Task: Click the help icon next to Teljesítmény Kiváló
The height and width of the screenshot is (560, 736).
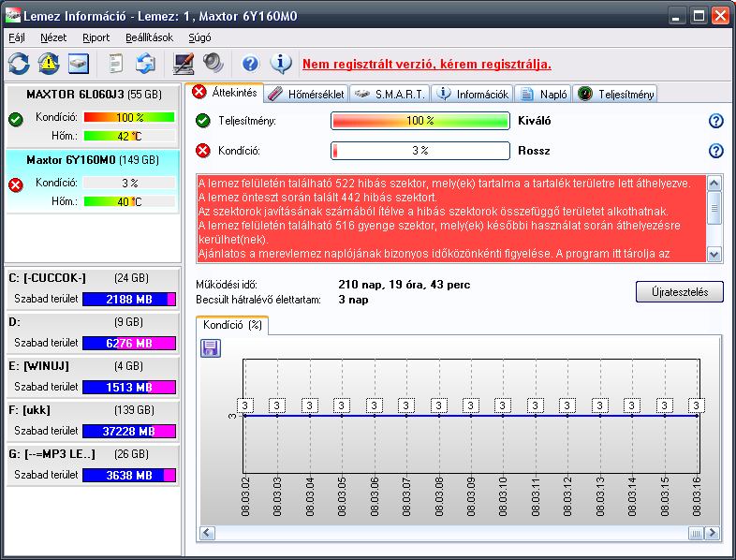Action: click(715, 121)
